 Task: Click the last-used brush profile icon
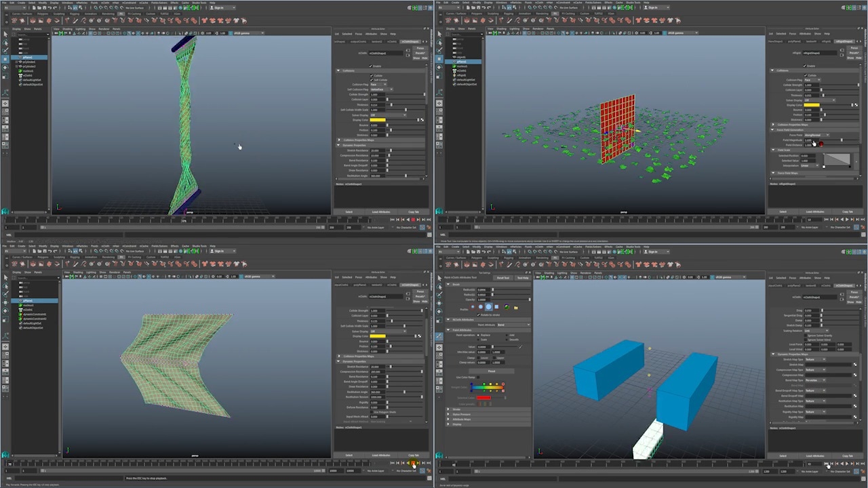click(x=507, y=307)
